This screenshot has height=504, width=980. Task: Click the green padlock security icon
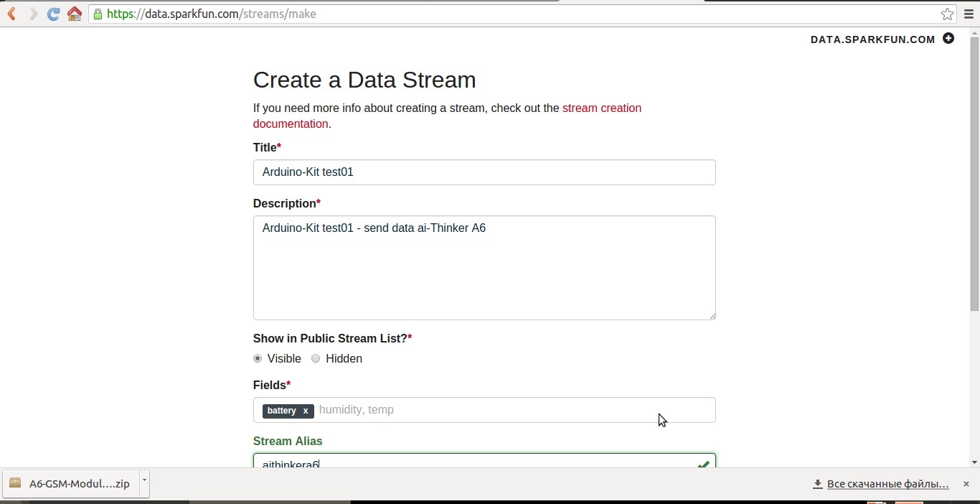click(98, 14)
